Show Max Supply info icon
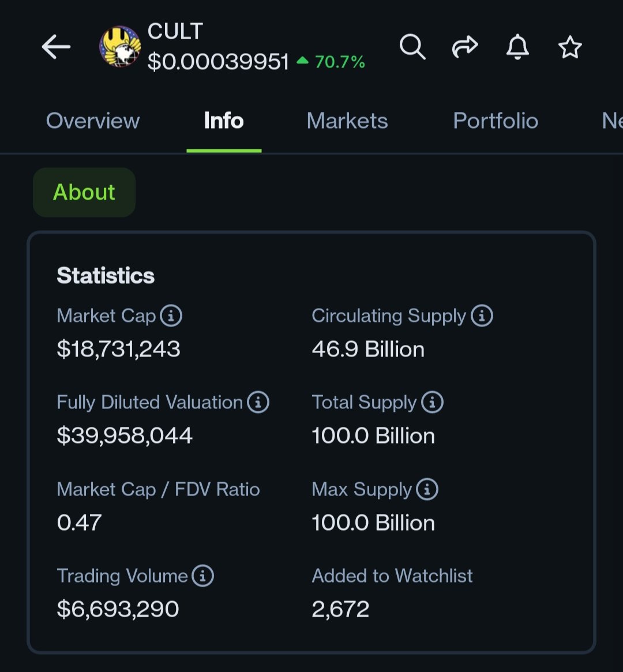This screenshot has width=623, height=672. [427, 489]
